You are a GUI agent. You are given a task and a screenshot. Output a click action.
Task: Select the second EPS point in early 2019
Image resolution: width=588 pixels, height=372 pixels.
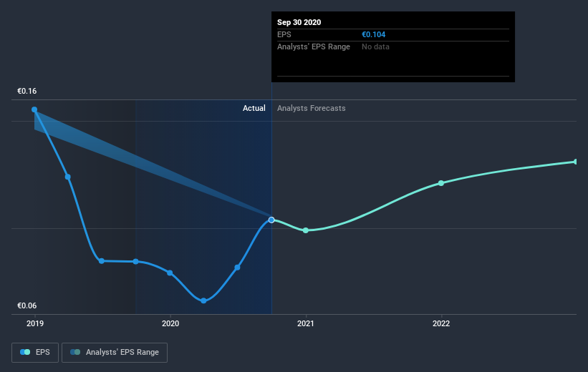point(68,177)
